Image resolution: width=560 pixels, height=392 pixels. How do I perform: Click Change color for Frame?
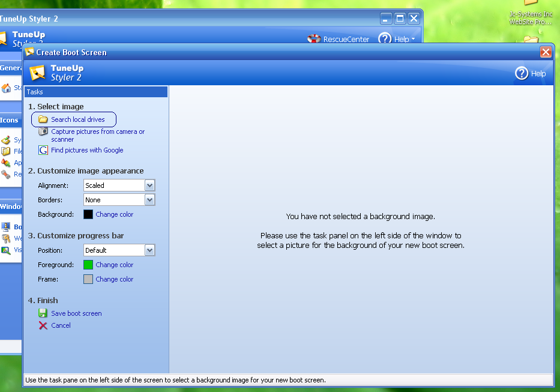pos(114,279)
